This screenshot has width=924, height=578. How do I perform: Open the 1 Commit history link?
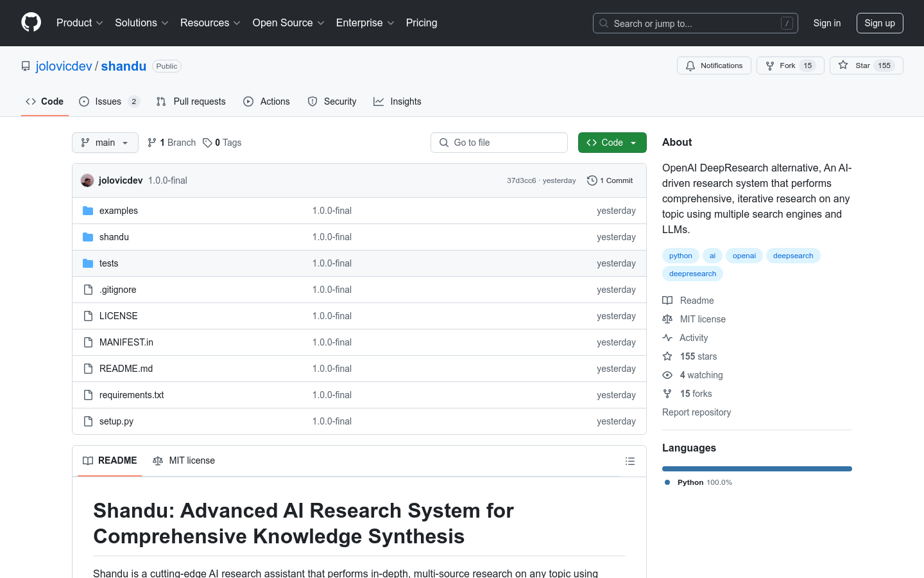coord(610,180)
